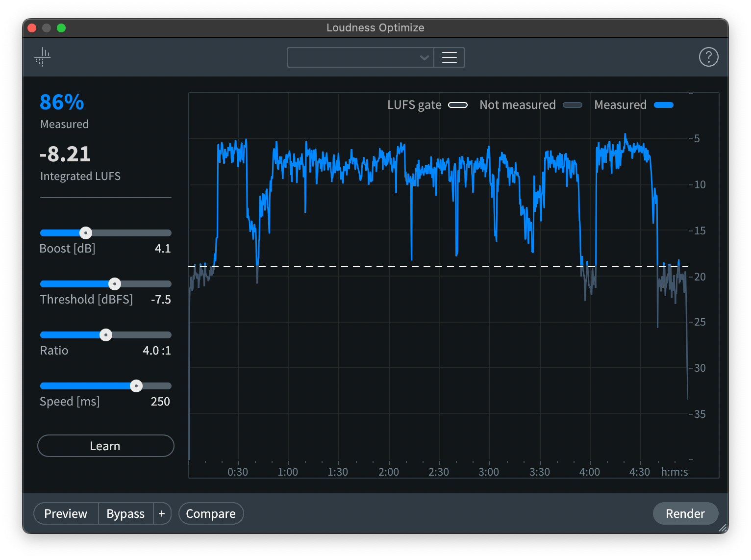This screenshot has width=751, height=560.
Task: Toggle Bypass processing
Action: (x=125, y=513)
